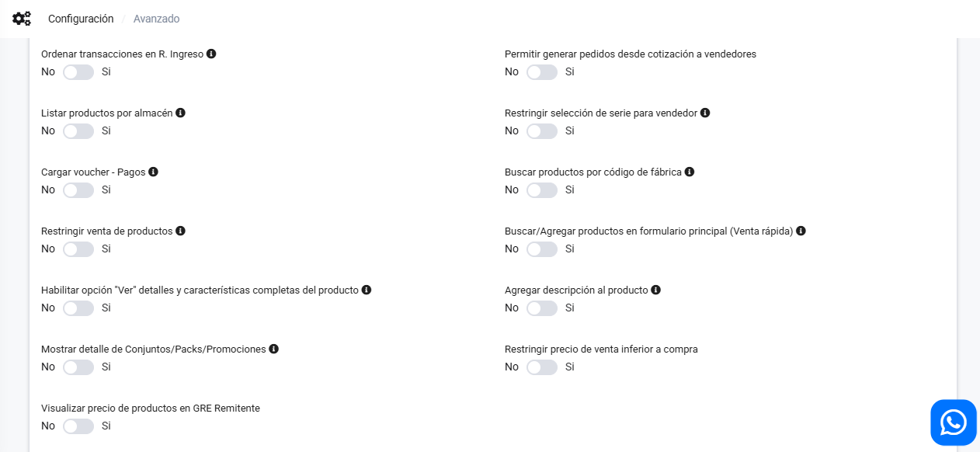The height and width of the screenshot is (452, 980).
Task: Click info icon beside Restringir venta de productos
Action: click(x=180, y=231)
